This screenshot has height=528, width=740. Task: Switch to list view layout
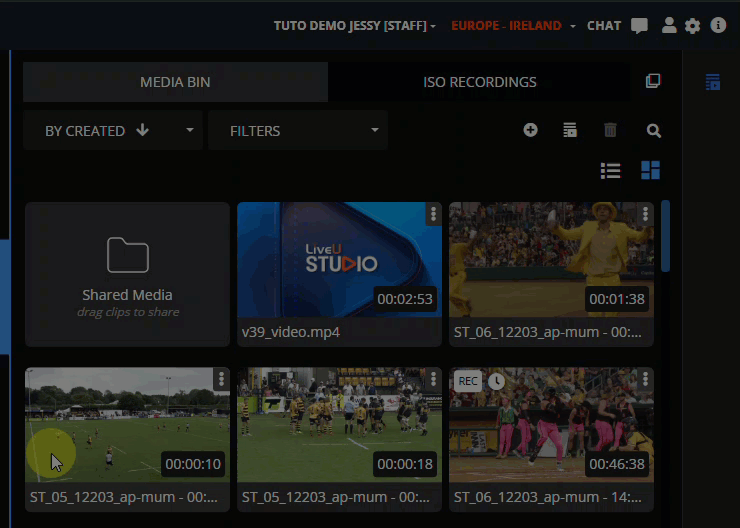pos(610,170)
